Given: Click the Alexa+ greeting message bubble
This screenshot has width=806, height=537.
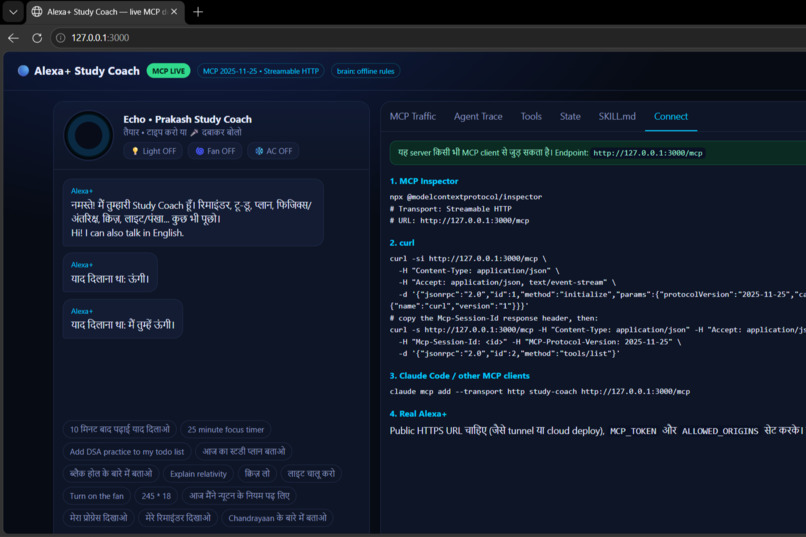Looking at the screenshot, I should pos(193,212).
